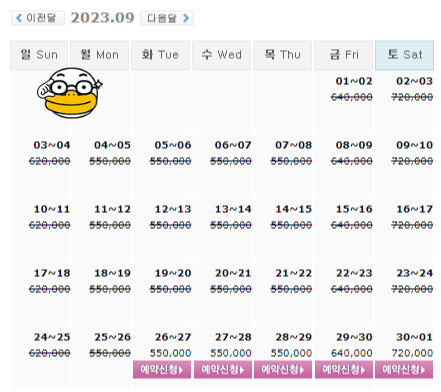Click date range 17~18
Image resolution: width=441 pixels, height=392 pixels.
point(52,273)
